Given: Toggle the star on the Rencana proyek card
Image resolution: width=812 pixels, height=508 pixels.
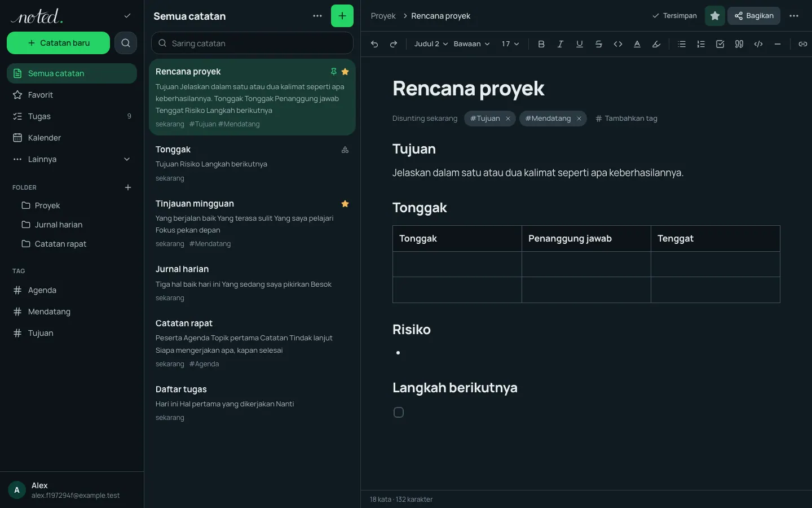Looking at the screenshot, I should click(345, 72).
